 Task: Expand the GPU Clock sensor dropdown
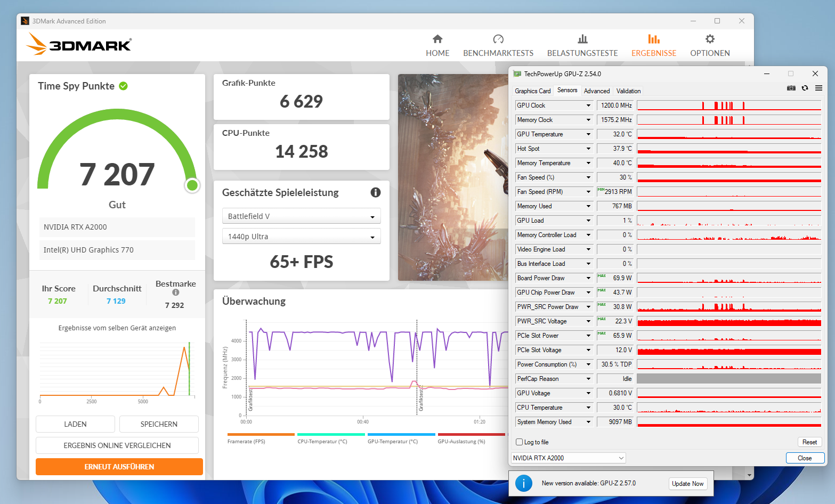588,105
